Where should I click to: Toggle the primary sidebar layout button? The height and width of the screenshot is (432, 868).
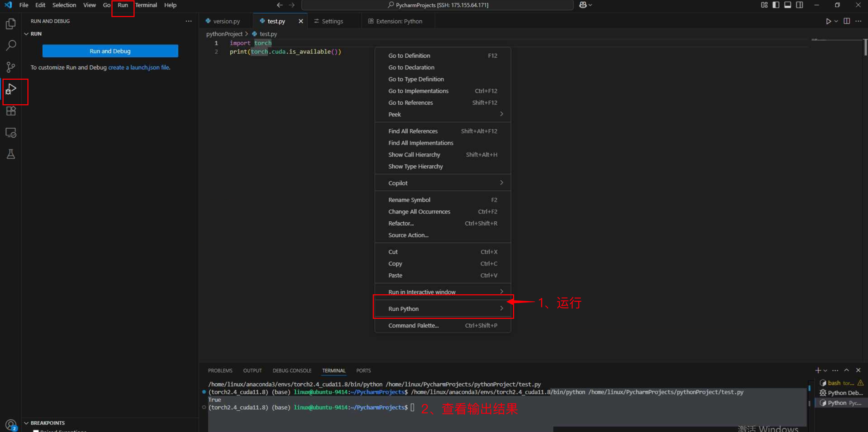pyautogui.click(x=776, y=5)
